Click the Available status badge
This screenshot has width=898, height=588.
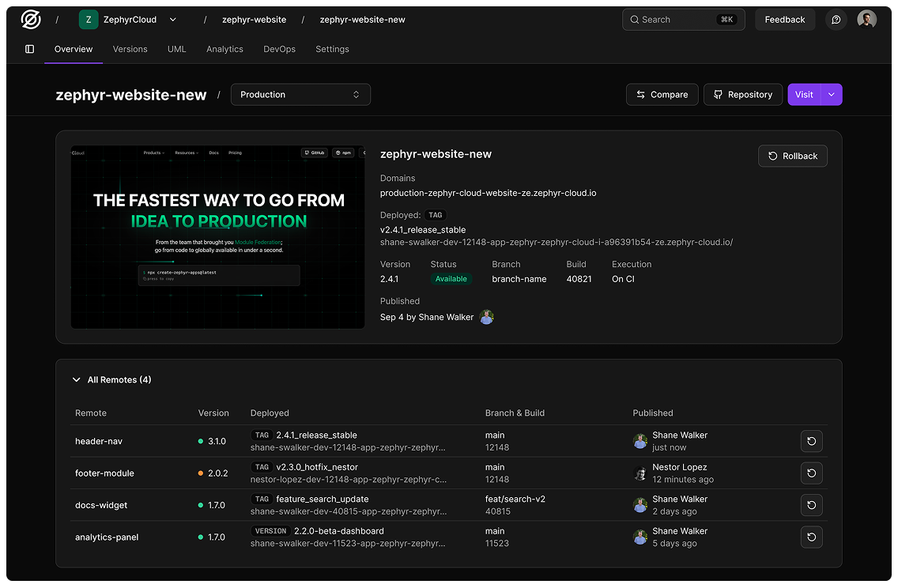(451, 279)
